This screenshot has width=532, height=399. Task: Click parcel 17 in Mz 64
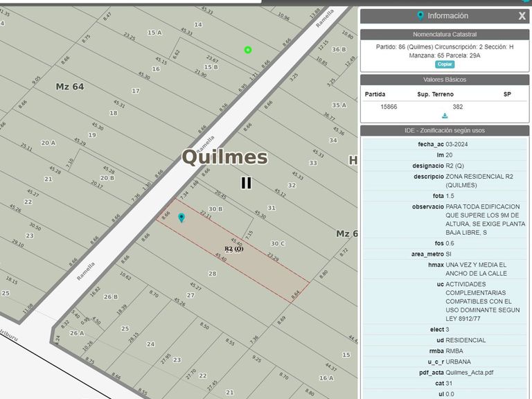pos(135,91)
